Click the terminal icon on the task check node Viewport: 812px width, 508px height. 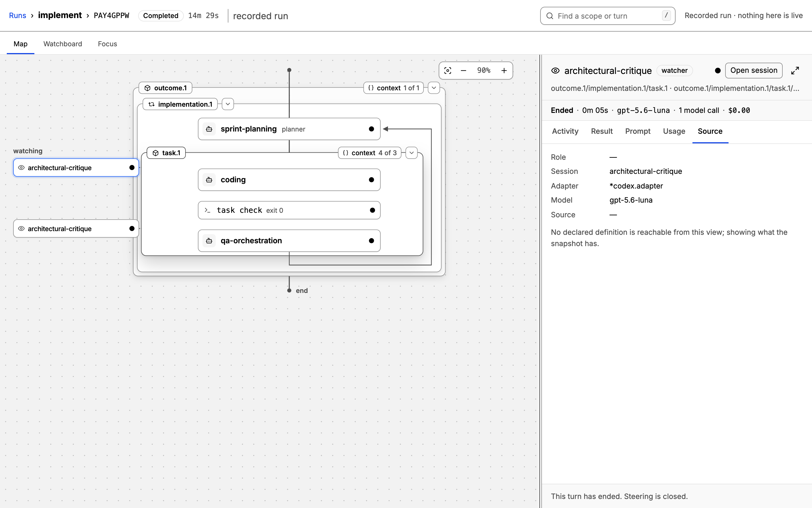click(207, 210)
